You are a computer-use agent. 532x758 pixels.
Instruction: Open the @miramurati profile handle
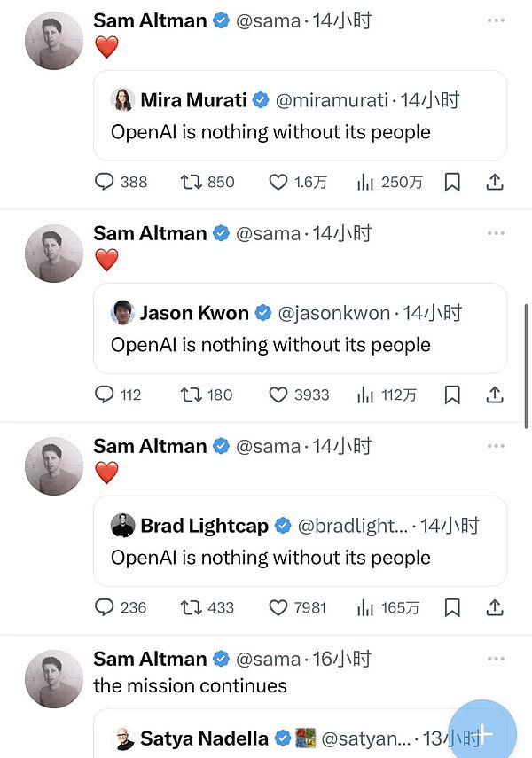click(332, 100)
